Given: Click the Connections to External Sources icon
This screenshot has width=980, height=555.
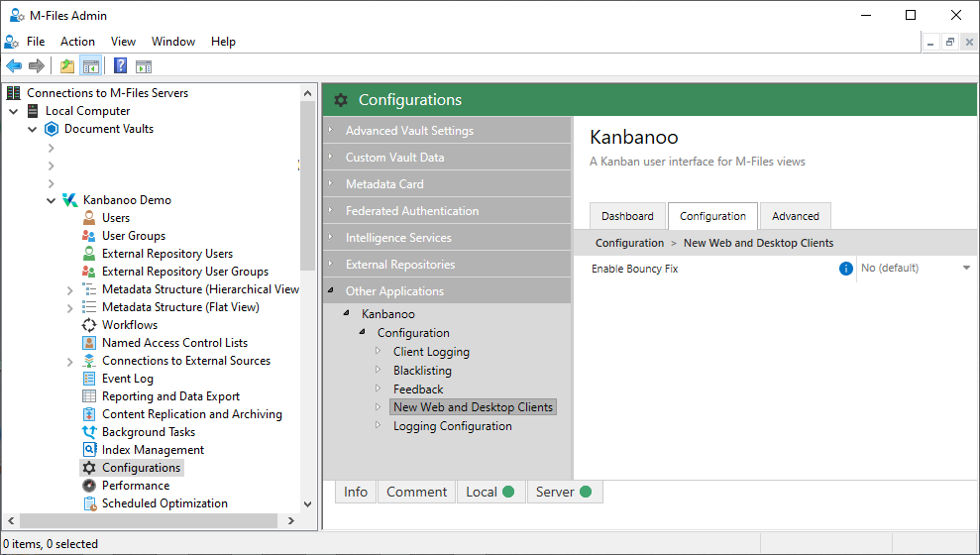Looking at the screenshot, I should (x=89, y=361).
